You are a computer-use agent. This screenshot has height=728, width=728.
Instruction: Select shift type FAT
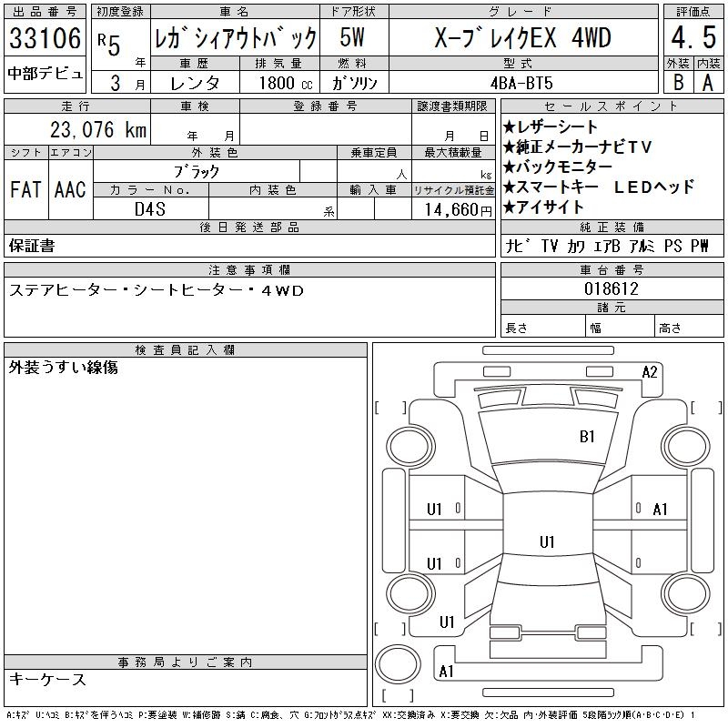[25, 189]
